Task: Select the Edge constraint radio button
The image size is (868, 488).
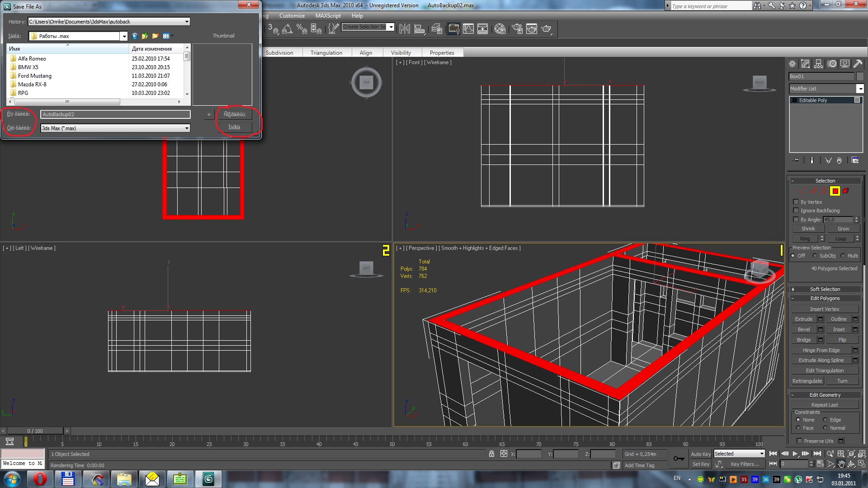Action: [x=825, y=420]
